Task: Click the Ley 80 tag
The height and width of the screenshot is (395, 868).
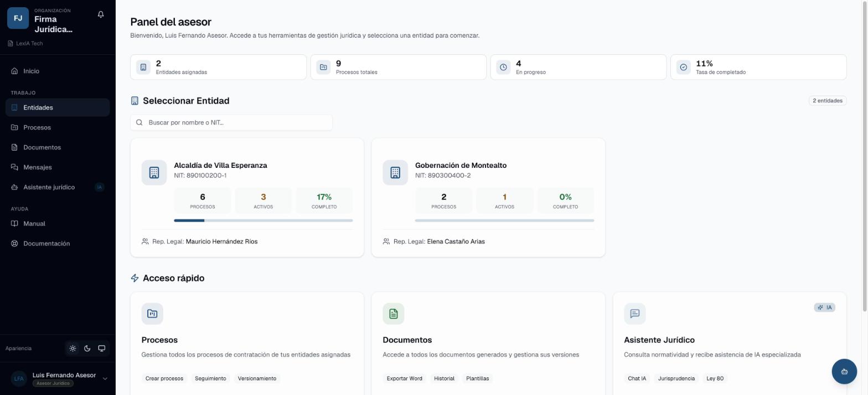Action: point(715,378)
